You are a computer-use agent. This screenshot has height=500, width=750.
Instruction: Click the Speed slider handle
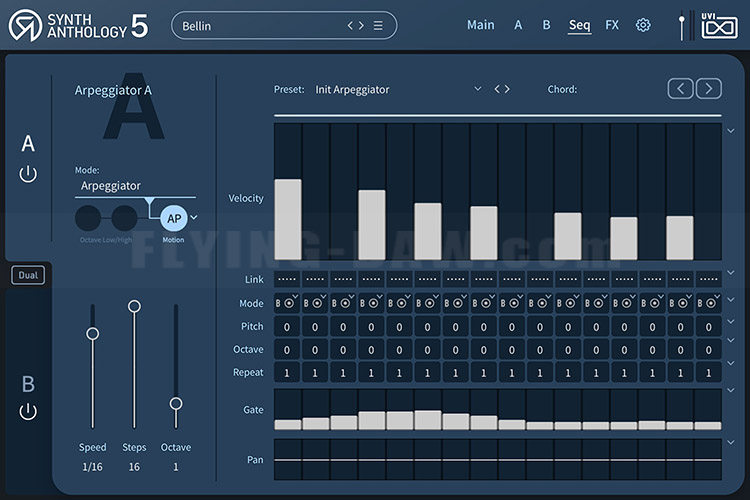tap(93, 333)
